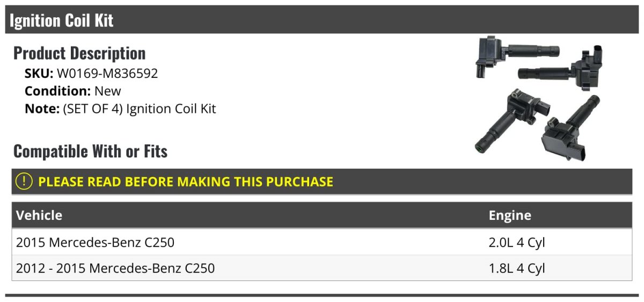Click the Condition: New text
The width and height of the screenshot is (644, 302).
pyautogui.click(x=73, y=91)
